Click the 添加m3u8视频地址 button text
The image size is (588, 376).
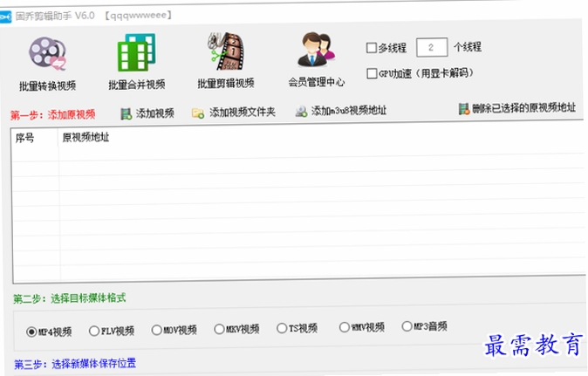(x=349, y=111)
